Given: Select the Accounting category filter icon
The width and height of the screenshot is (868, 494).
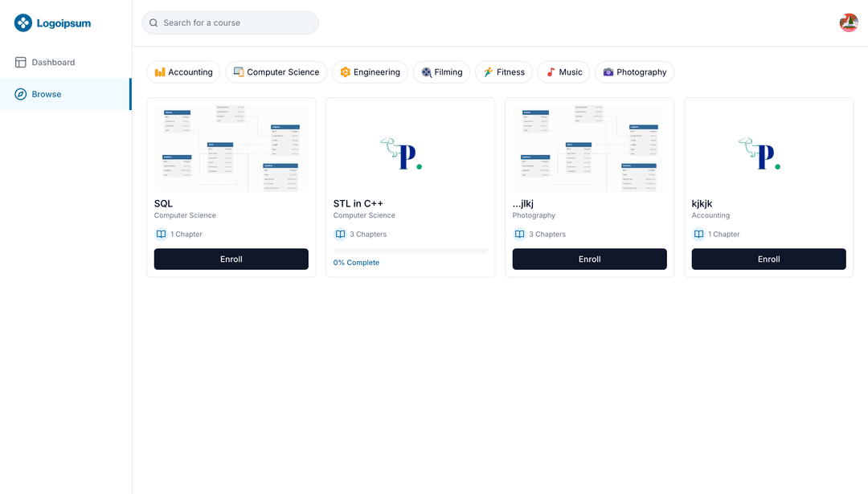Looking at the screenshot, I should tap(159, 71).
